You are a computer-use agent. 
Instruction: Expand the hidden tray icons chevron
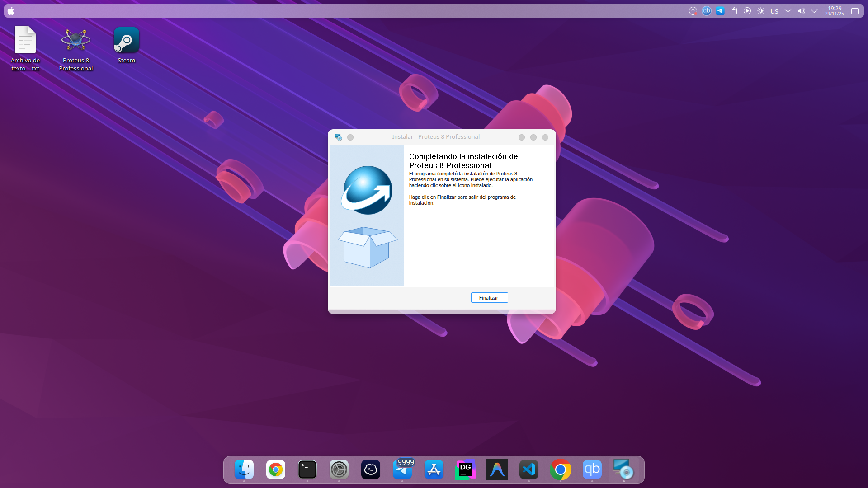[814, 11]
